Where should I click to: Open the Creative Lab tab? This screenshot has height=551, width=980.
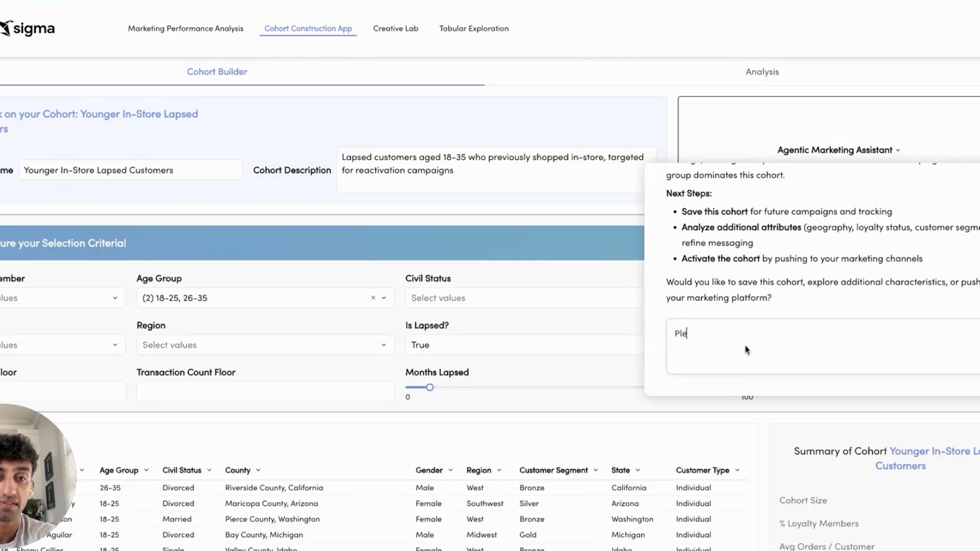point(396,29)
